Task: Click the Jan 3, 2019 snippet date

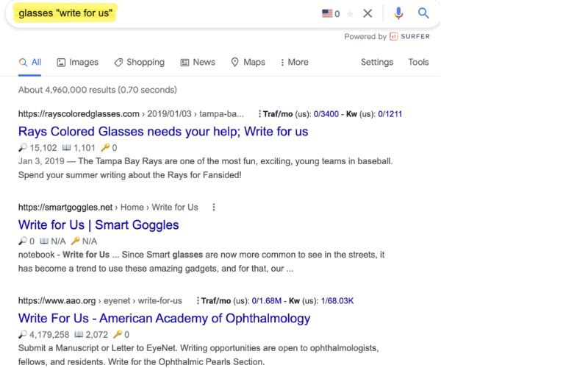Action: coord(41,161)
